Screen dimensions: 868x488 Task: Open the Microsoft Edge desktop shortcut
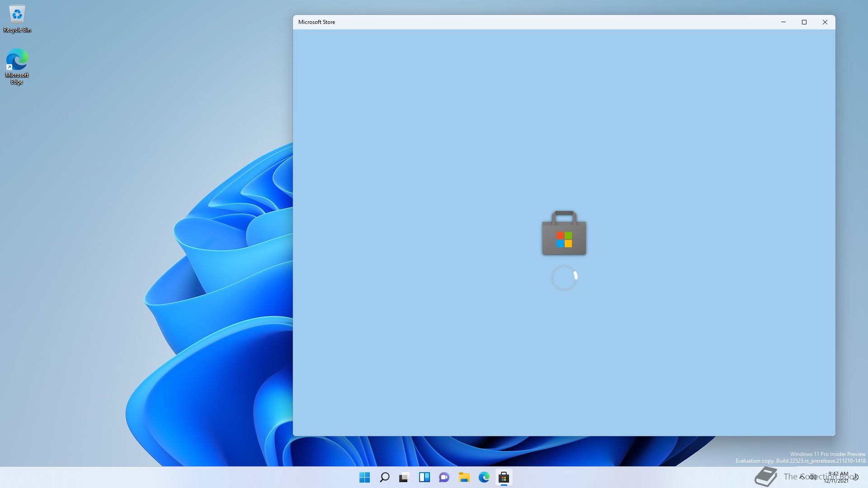[17, 66]
